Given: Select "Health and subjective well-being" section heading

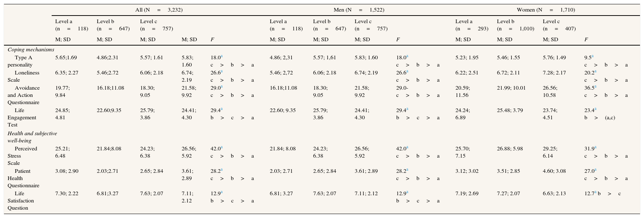Looking at the screenshot, I should coord(32,137).
